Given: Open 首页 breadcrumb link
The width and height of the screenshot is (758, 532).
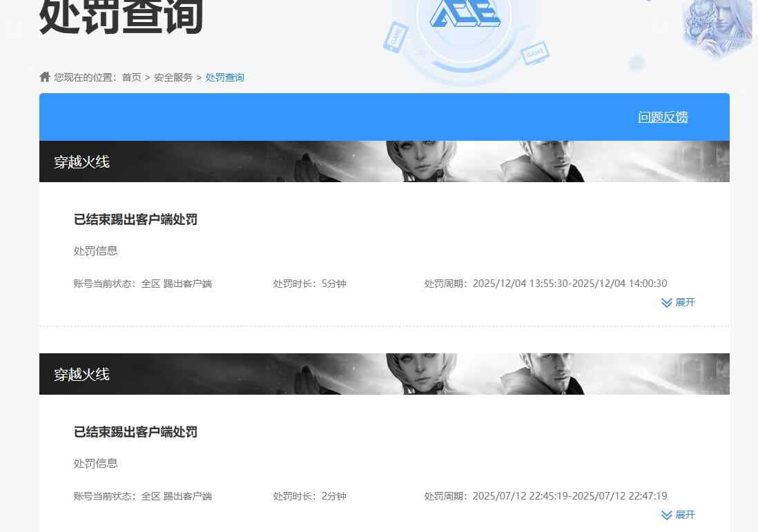Looking at the screenshot, I should [131, 77].
